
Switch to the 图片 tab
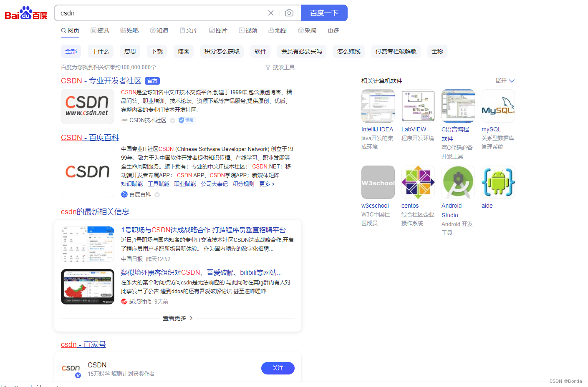tap(218, 30)
